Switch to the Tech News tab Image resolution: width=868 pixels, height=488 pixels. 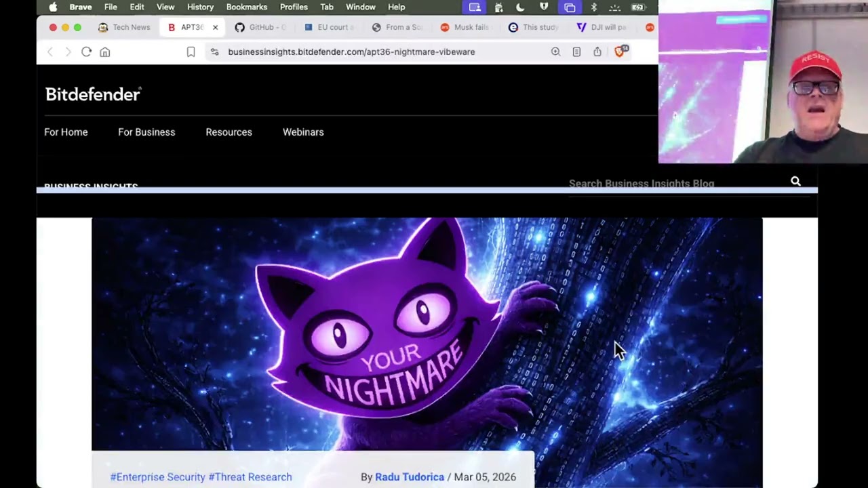click(125, 27)
